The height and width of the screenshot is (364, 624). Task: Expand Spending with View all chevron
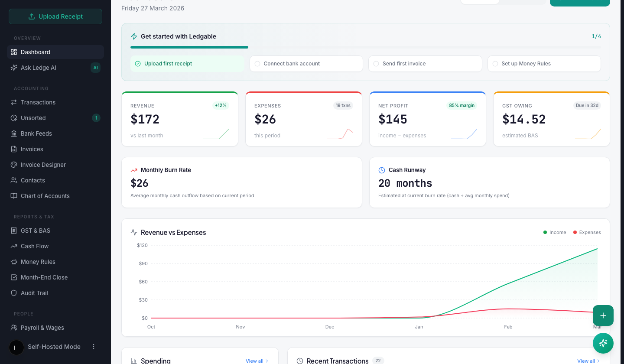click(257, 361)
